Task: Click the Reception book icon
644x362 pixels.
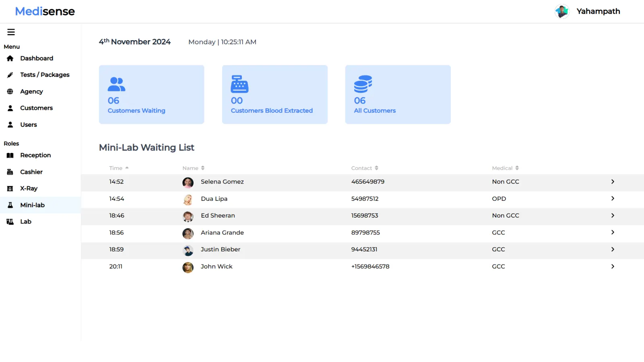Action: tap(10, 155)
